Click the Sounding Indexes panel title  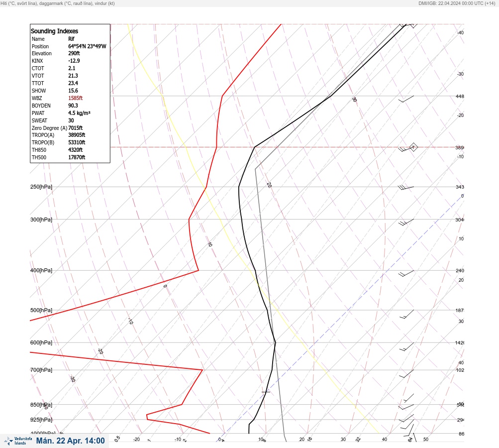click(x=54, y=31)
